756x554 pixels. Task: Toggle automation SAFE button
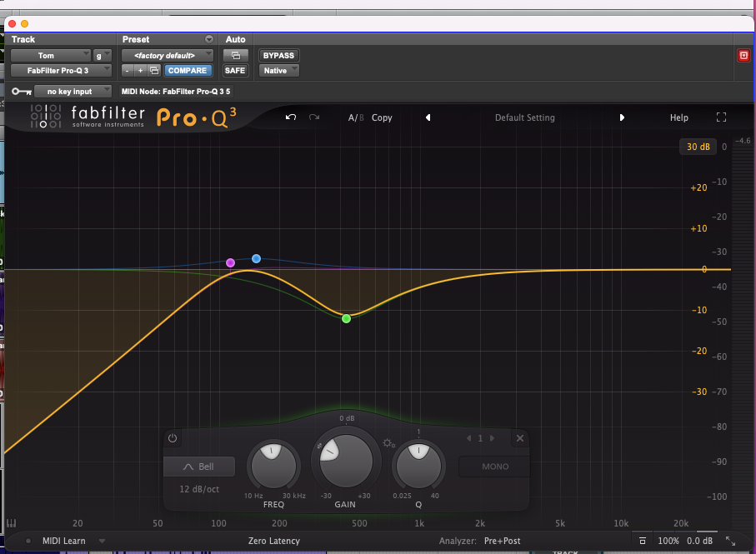(235, 70)
